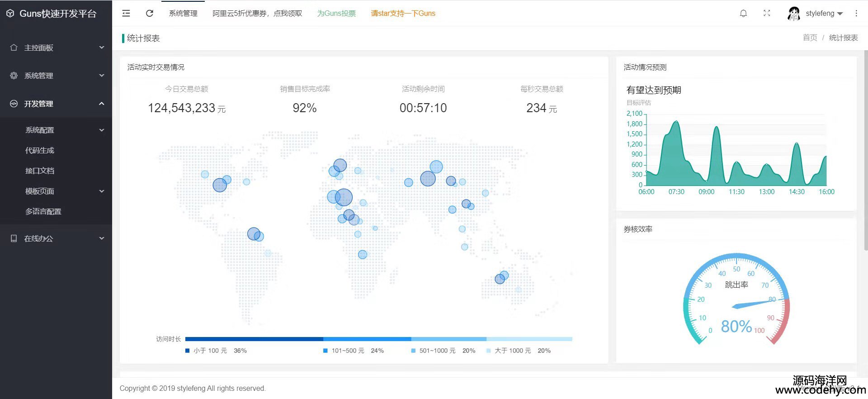This screenshot has height=399, width=868.
Task: Expand the 模板页面 submenu chevron
Action: pos(102,191)
